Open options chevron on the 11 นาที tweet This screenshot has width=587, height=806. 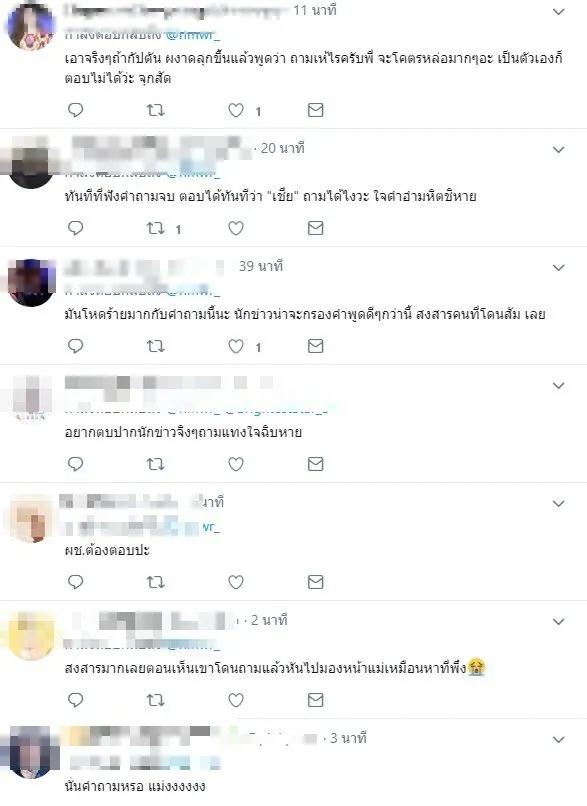[558, 11]
